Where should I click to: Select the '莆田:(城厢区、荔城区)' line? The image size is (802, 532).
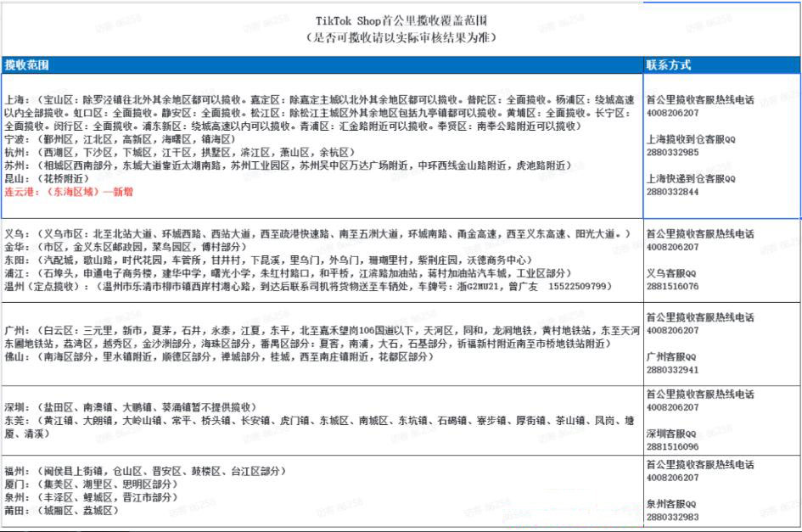[61, 511]
